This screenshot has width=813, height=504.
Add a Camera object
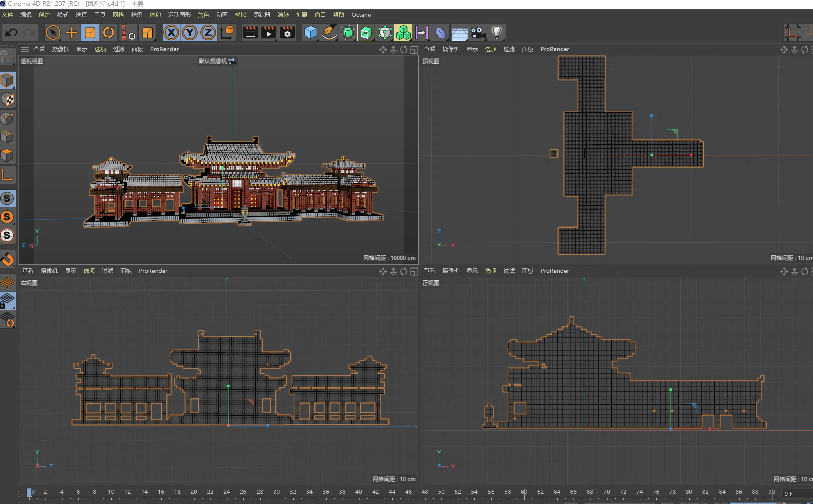click(478, 33)
